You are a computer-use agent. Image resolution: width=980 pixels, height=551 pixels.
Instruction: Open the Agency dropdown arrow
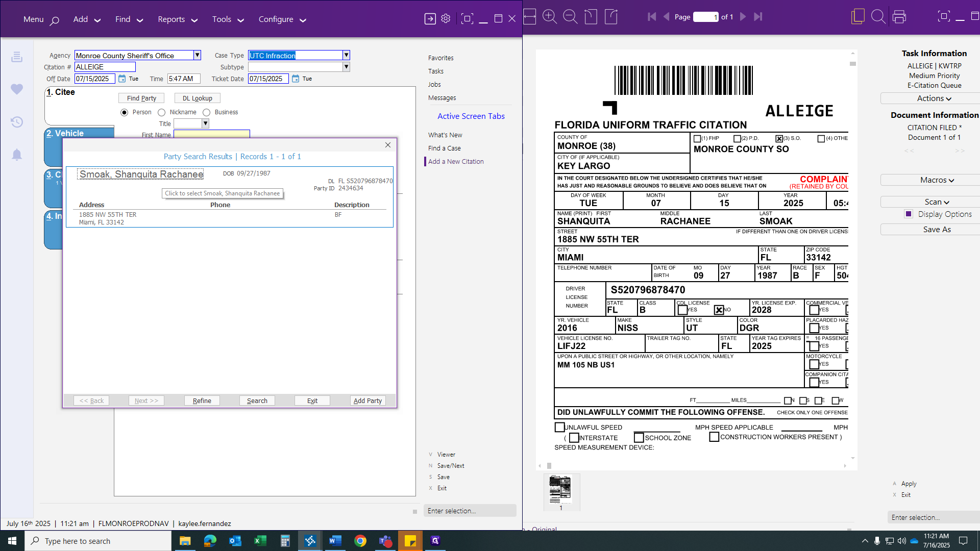pyautogui.click(x=197, y=55)
